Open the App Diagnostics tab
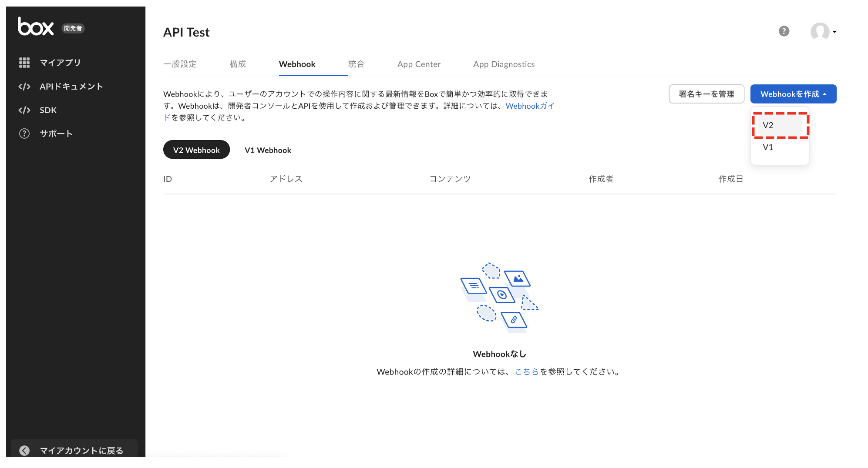 click(504, 64)
